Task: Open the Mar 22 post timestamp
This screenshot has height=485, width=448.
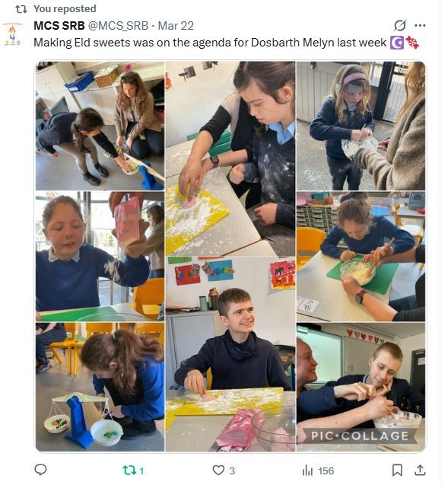Action: point(176,26)
